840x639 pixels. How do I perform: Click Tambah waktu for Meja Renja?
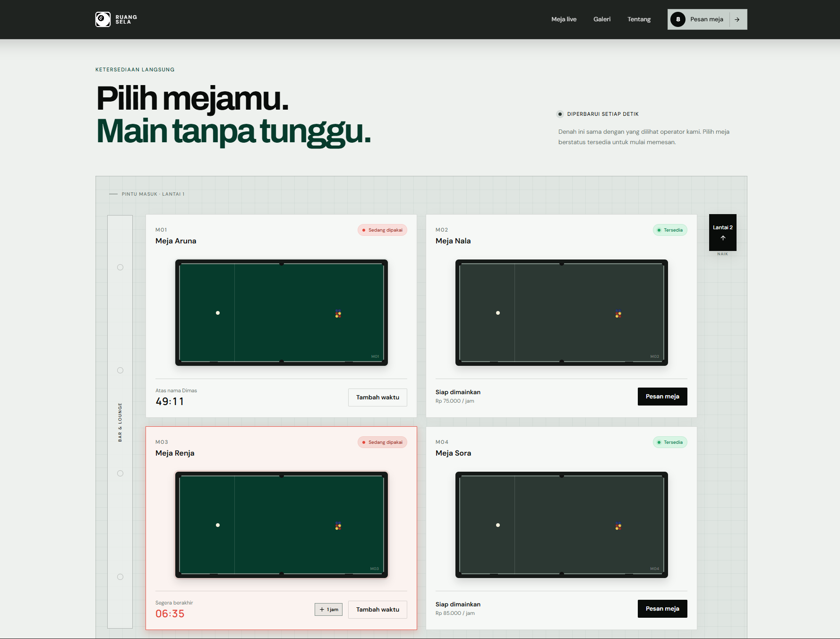pos(377,610)
